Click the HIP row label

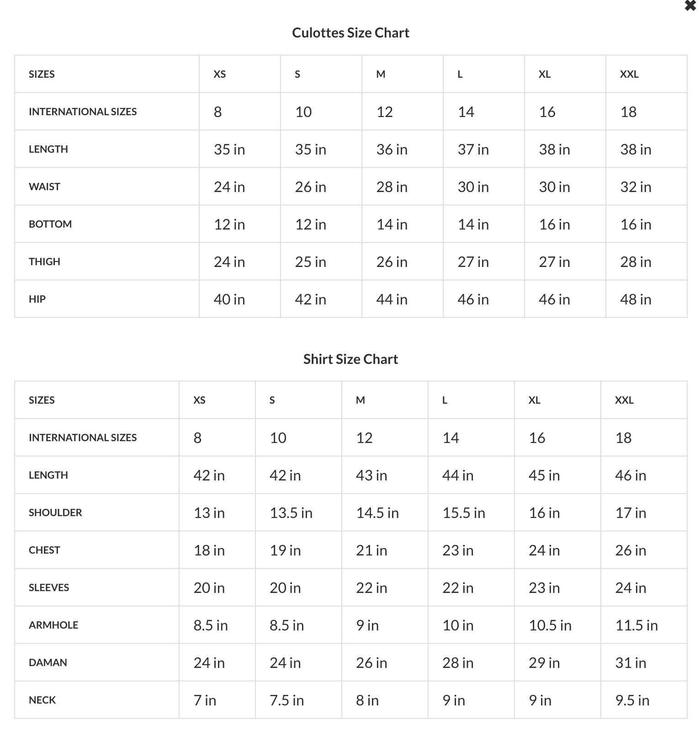click(x=37, y=299)
